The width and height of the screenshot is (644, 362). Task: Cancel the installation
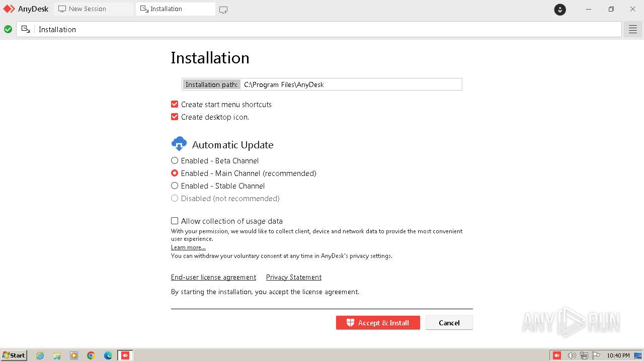pyautogui.click(x=449, y=323)
